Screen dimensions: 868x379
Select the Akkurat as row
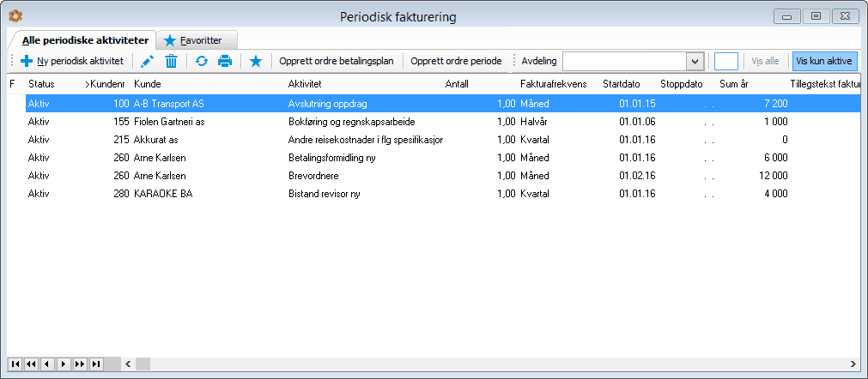[442, 140]
